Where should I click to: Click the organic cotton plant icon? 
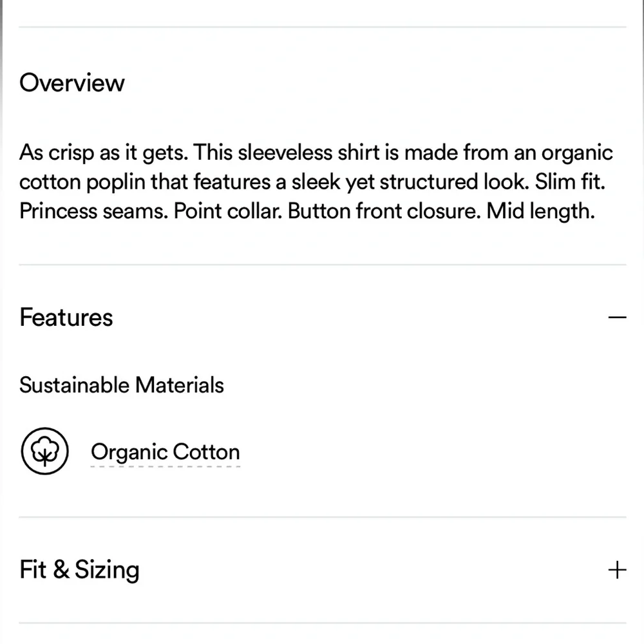click(44, 451)
